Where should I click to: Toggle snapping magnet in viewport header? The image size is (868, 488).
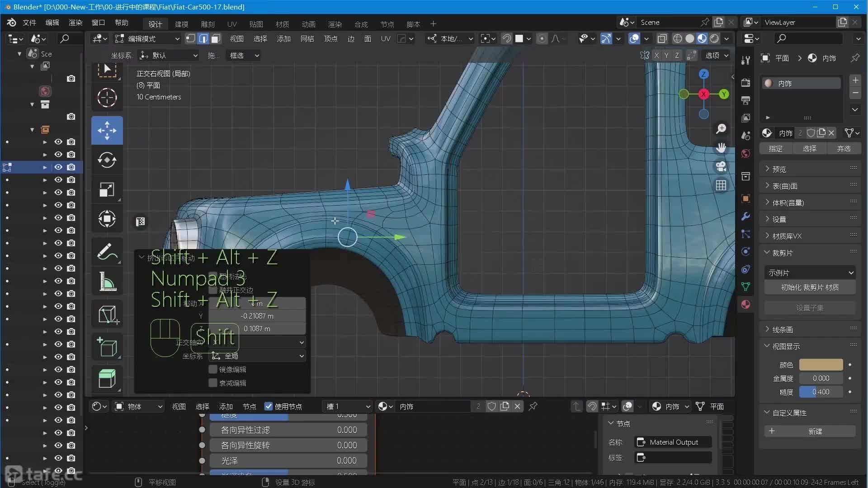tap(506, 38)
